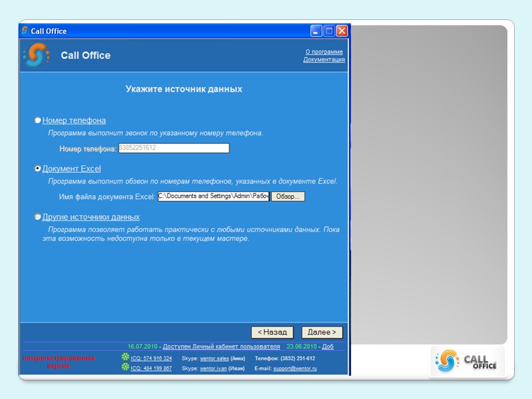Click the 'Номер телефона' option label link

[x=74, y=120]
